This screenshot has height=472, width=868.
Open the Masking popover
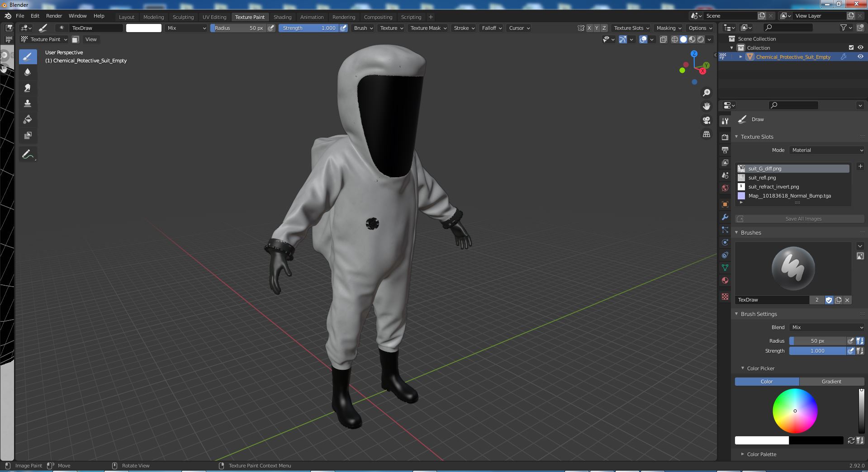tap(669, 28)
